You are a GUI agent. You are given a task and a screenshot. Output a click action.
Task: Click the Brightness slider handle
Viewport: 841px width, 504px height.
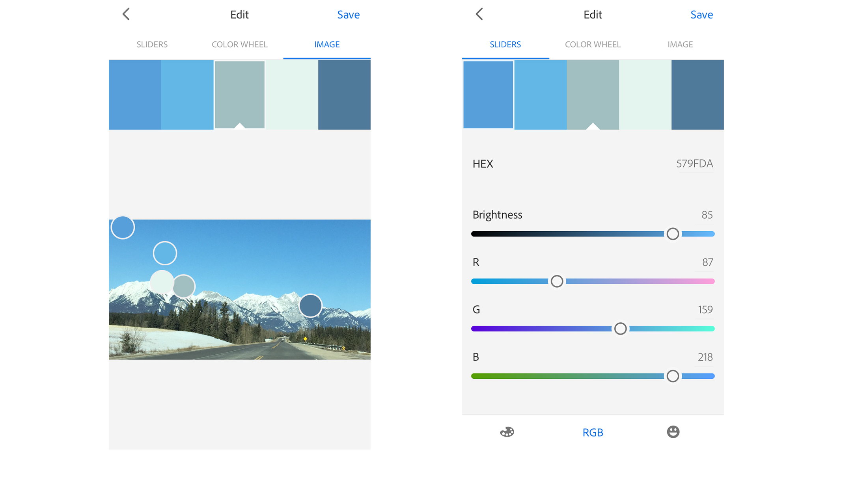coord(673,234)
